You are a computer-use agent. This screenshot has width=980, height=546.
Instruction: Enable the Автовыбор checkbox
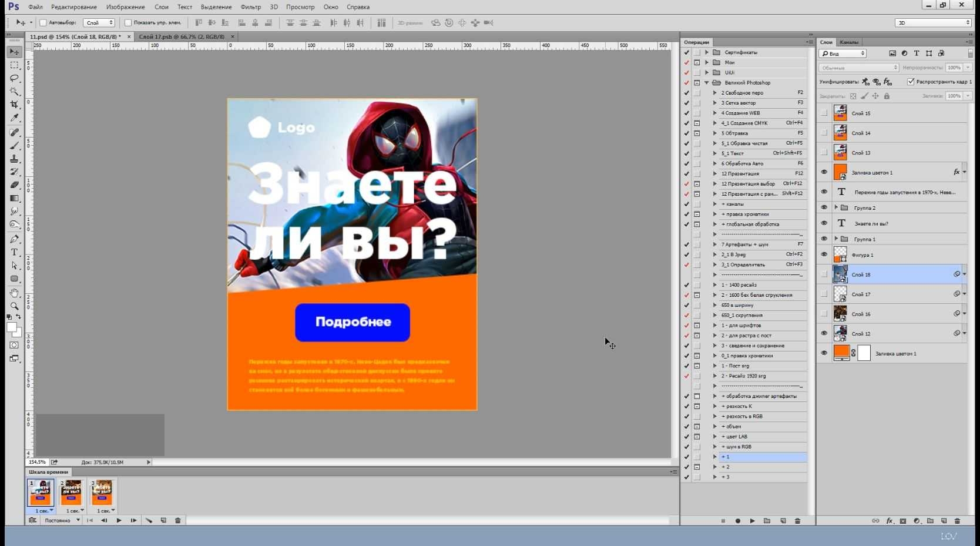pyautogui.click(x=43, y=23)
